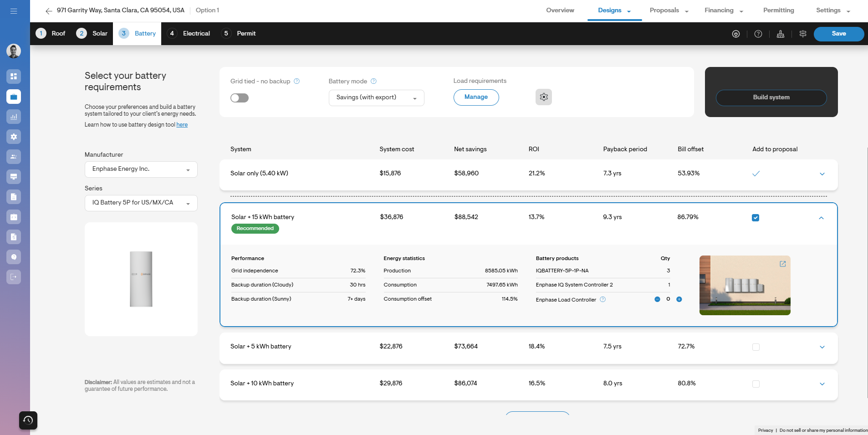Image resolution: width=868 pixels, height=435 pixels.
Task: Open the battery design tool 'here' link
Action: pos(182,125)
